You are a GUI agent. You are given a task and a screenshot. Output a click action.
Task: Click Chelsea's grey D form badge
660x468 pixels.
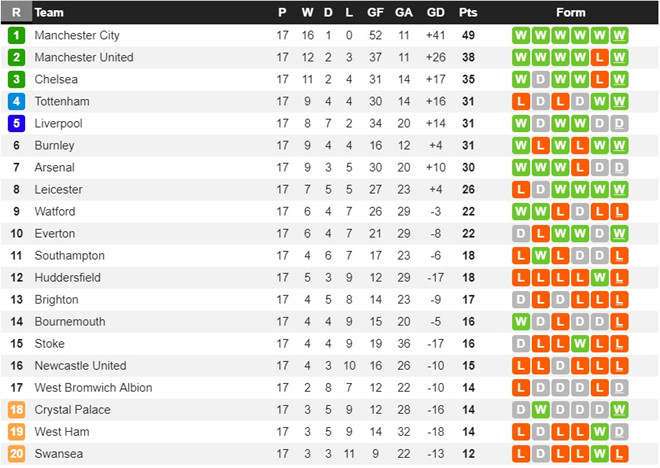click(540, 79)
